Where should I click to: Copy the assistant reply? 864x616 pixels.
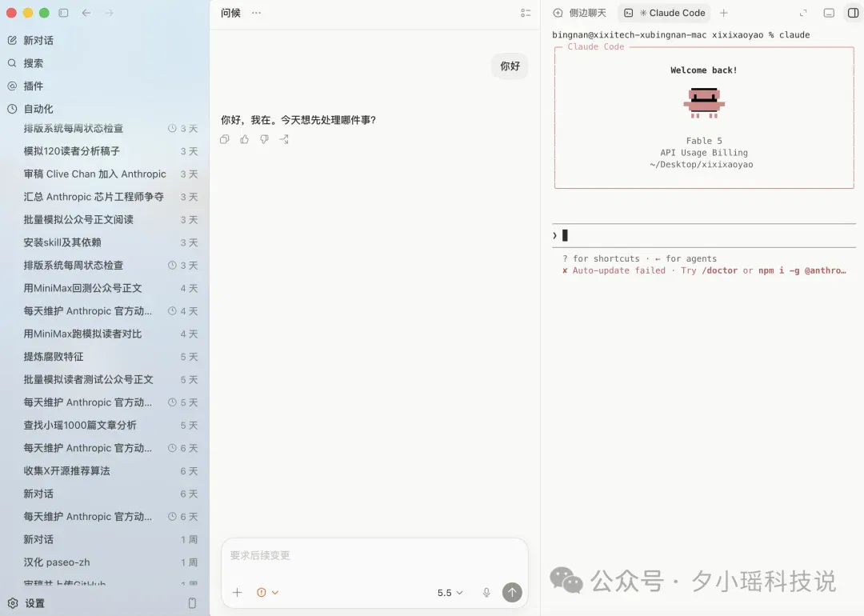(224, 139)
